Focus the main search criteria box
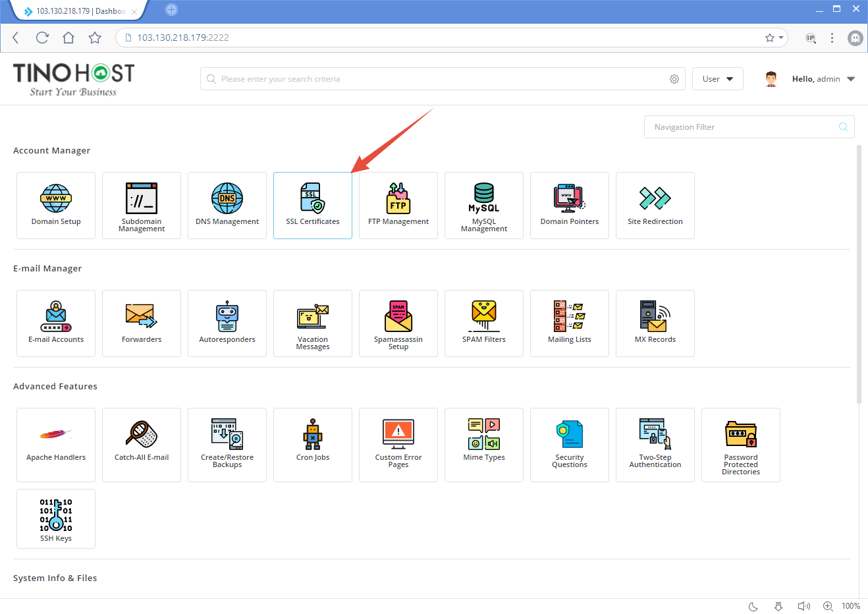868x614 pixels. (435, 79)
